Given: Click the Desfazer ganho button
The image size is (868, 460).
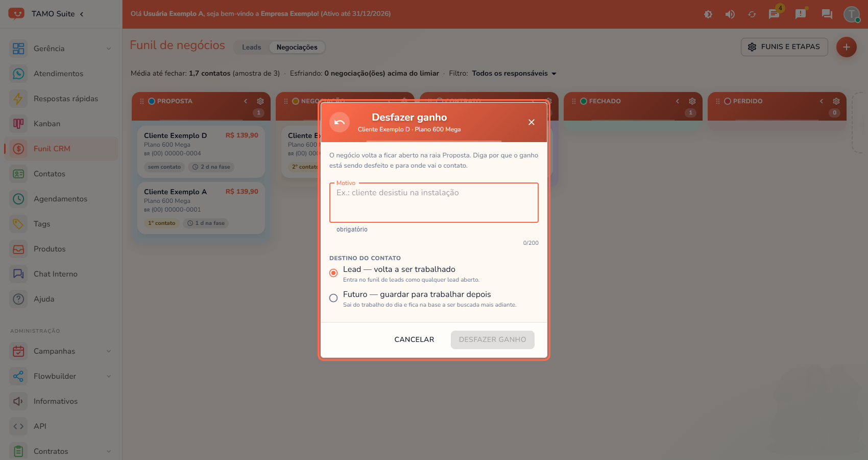Looking at the screenshot, I should 493,340.
